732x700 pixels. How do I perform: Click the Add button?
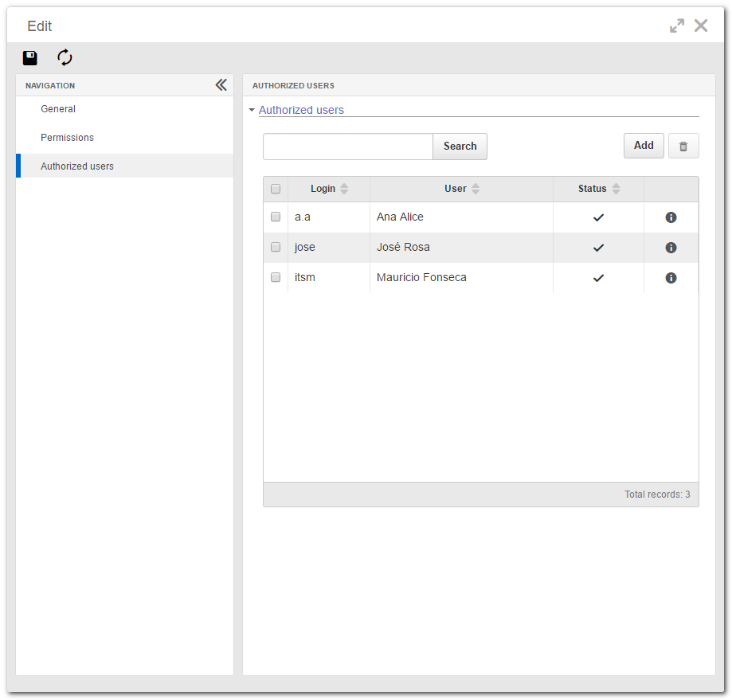(x=644, y=146)
